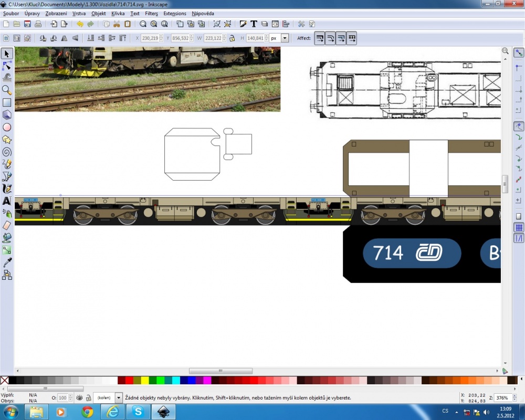Open the XML editor from toolbar

point(275,24)
